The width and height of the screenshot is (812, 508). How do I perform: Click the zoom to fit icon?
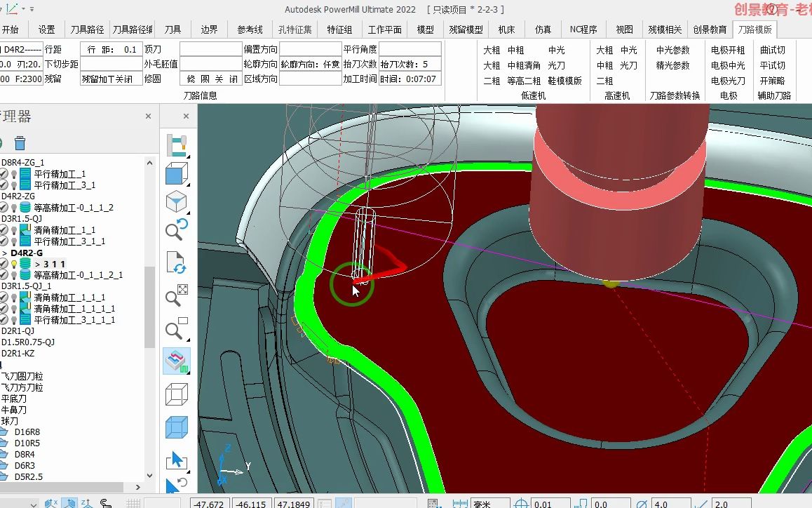(177, 295)
